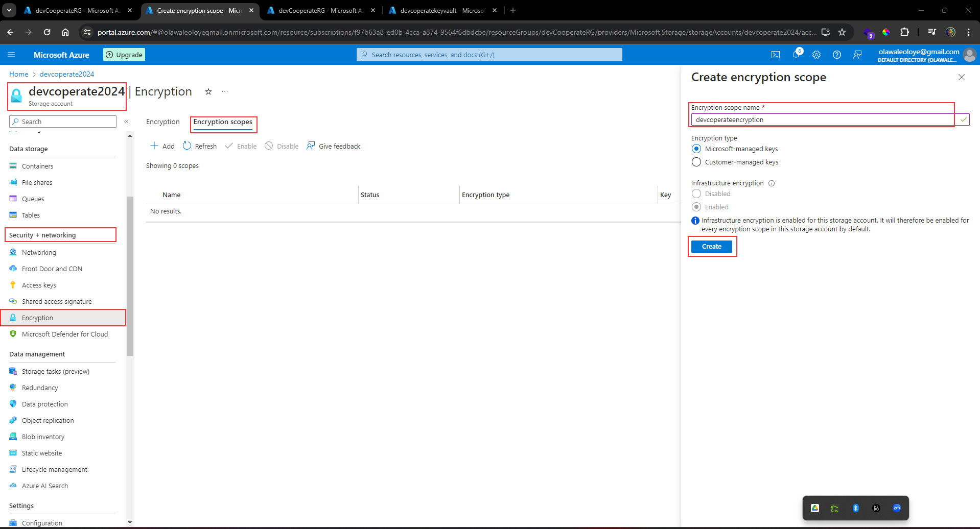
Task: Go to Home breadcrumb link
Action: pos(19,74)
